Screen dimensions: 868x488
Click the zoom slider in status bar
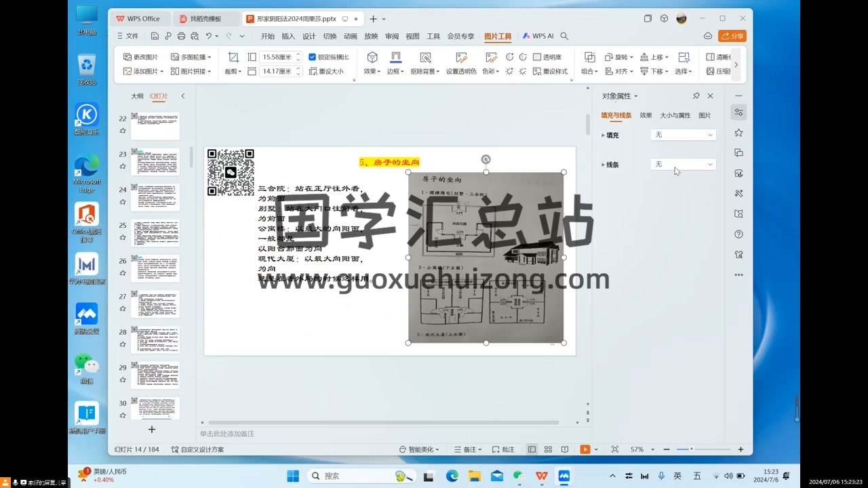point(691,449)
